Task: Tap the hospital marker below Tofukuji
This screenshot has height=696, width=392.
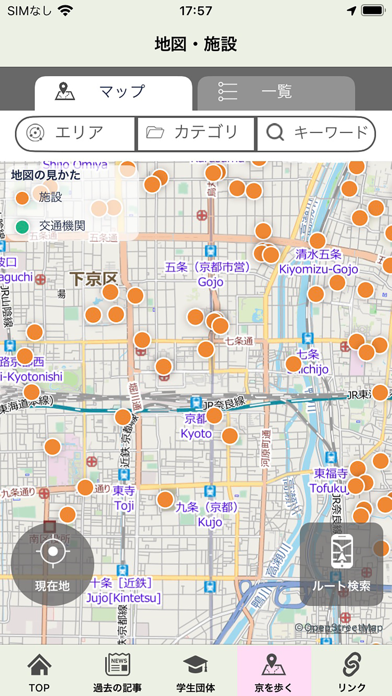Action: pyautogui.click(x=345, y=617)
